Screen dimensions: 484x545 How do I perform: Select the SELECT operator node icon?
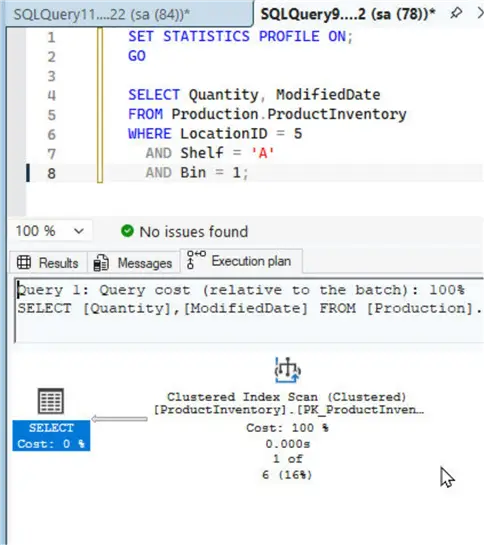51,401
